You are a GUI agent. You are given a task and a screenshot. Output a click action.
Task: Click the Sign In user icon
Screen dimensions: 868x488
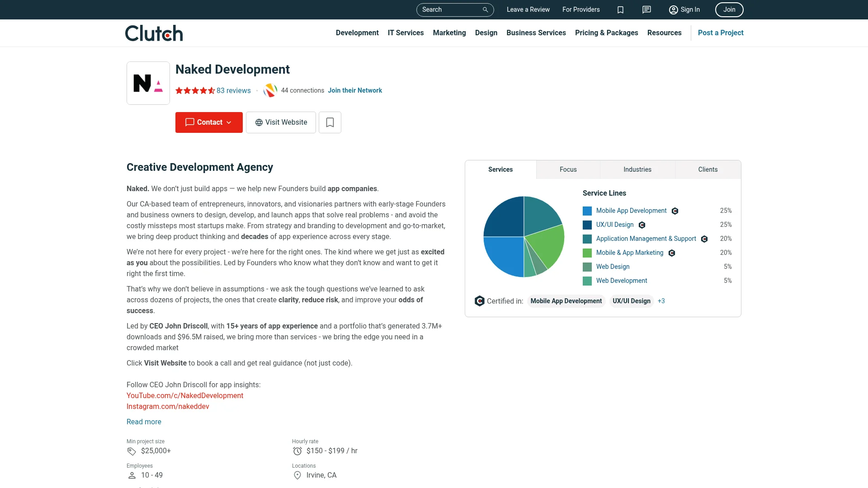click(x=673, y=9)
